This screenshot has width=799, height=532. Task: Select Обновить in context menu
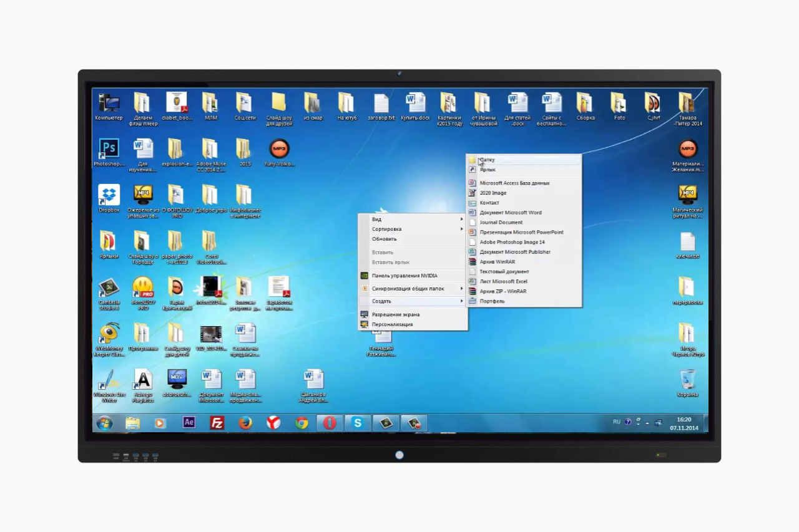[413, 239]
